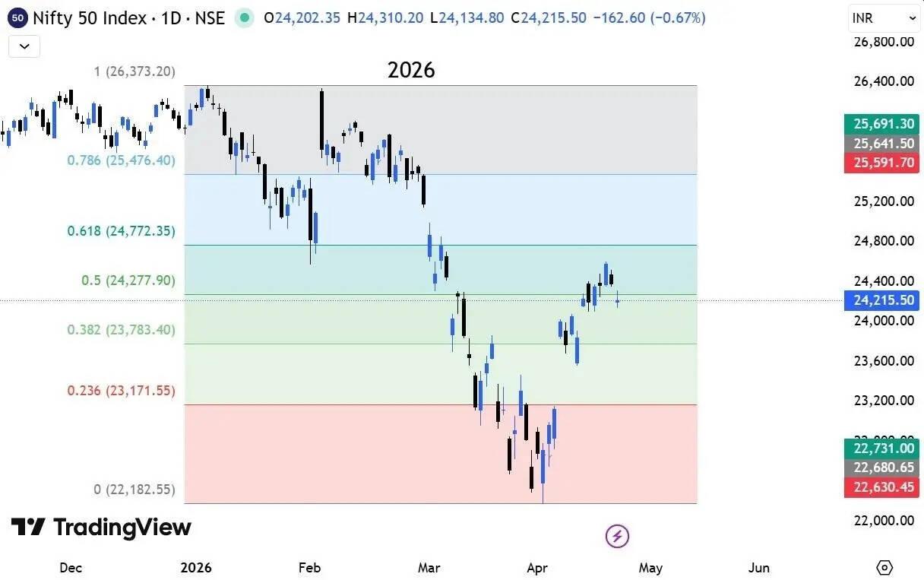Click the low price L24,134.80 value

(467, 17)
